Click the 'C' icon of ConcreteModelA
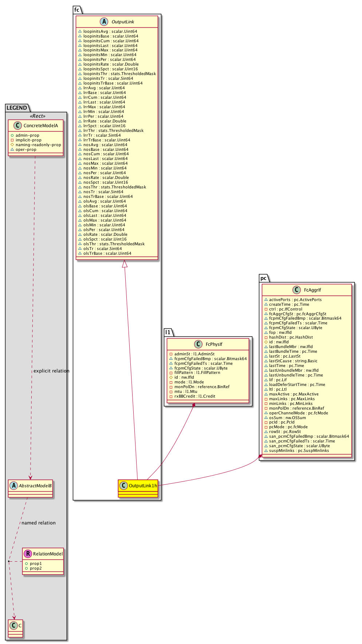 (17, 125)
